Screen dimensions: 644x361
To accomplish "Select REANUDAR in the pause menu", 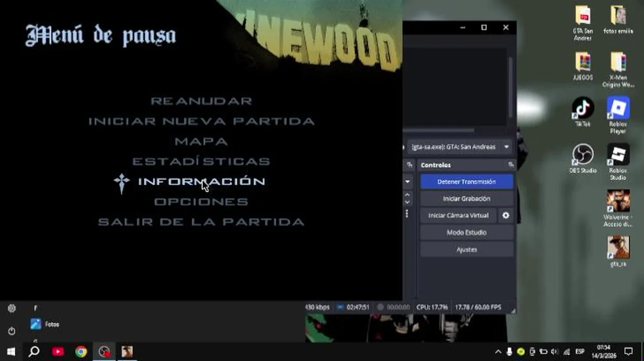I will [201, 101].
